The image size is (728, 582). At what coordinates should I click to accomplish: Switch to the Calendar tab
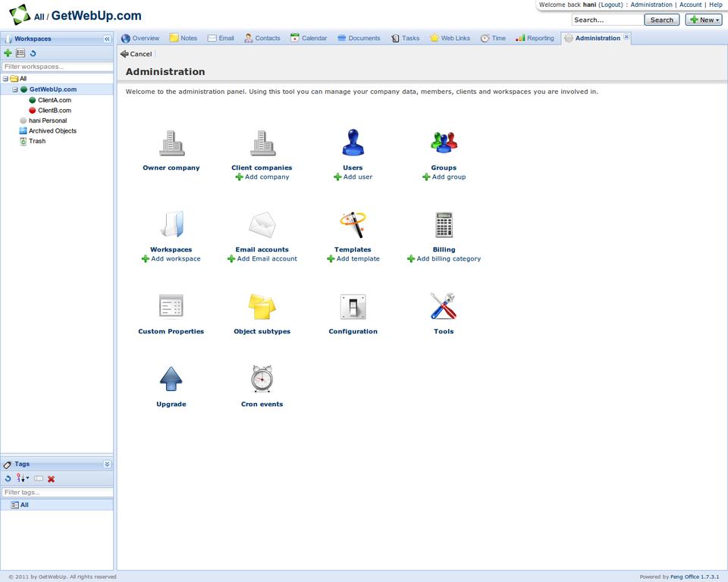(x=309, y=38)
